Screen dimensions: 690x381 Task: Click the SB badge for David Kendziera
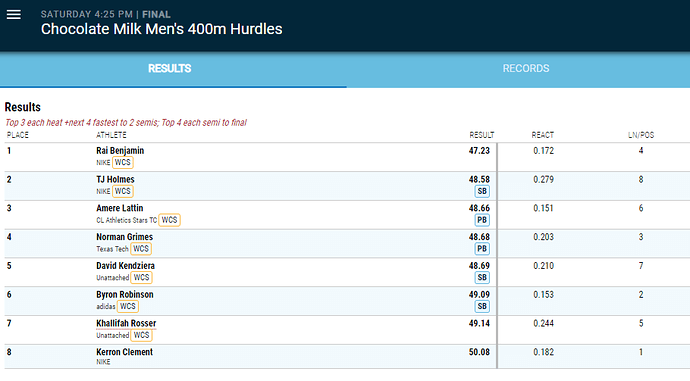coord(482,278)
